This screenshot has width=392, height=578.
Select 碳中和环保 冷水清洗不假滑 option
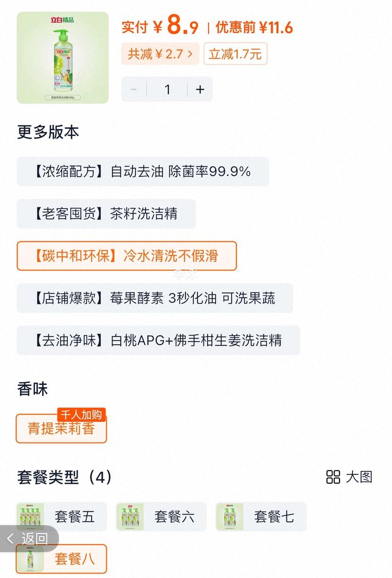(127, 256)
